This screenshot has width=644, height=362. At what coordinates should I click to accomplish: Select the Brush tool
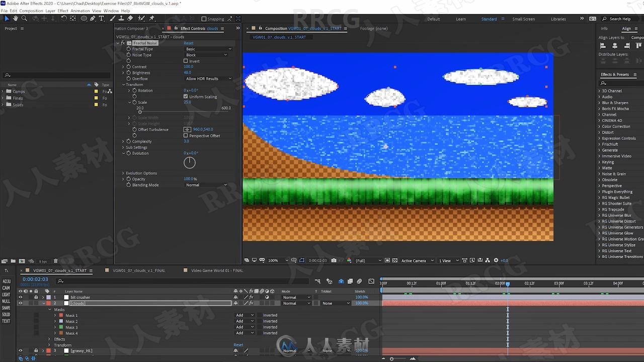(x=113, y=19)
